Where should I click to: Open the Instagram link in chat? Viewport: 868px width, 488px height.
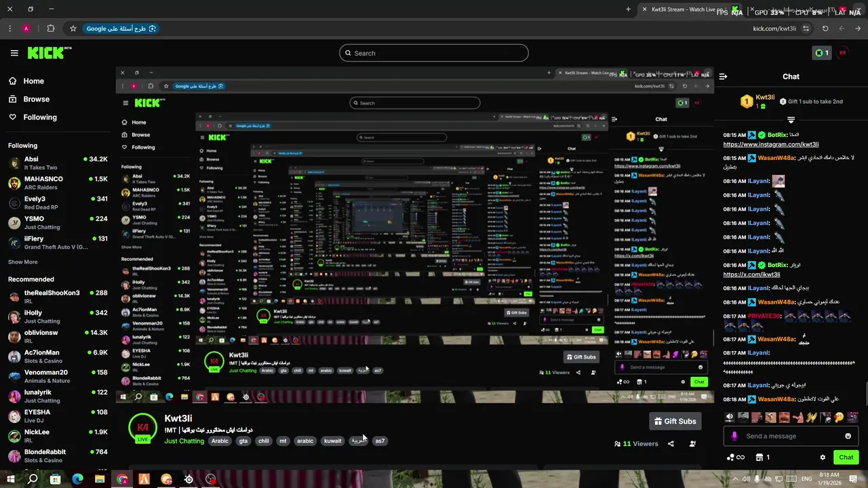click(770, 144)
